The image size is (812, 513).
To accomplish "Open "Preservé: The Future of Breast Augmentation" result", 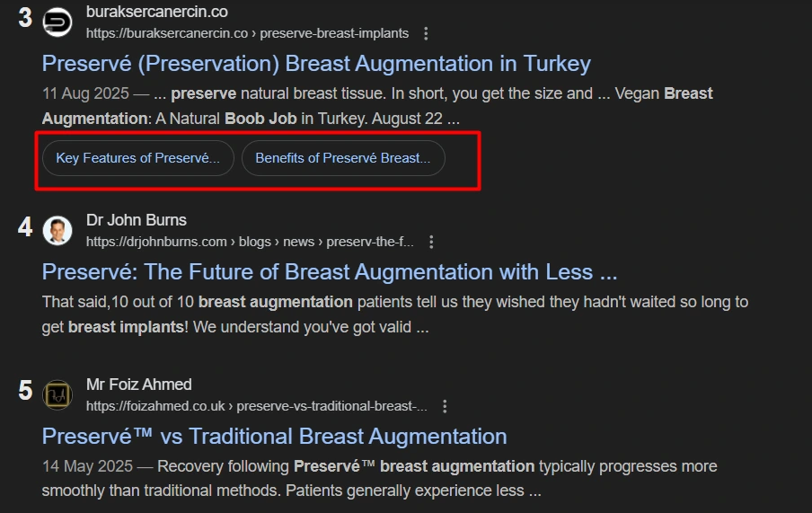I will pyautogui.click(x=330, y=272).
